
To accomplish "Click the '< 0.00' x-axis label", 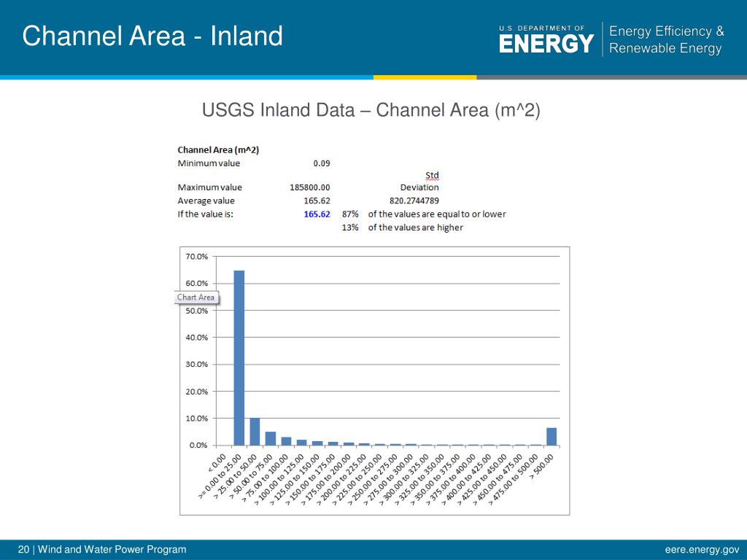I will point(217,462).
